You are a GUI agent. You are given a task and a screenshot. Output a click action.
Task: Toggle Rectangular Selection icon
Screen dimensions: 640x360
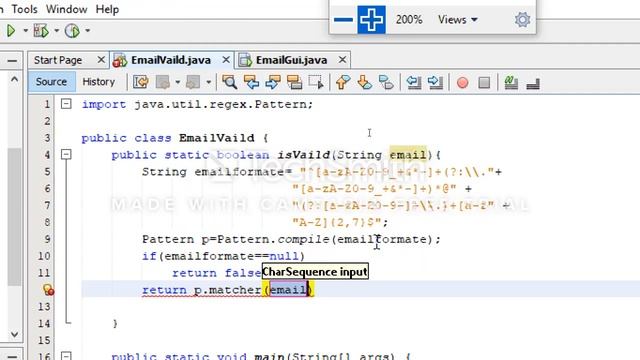point(316,82)
